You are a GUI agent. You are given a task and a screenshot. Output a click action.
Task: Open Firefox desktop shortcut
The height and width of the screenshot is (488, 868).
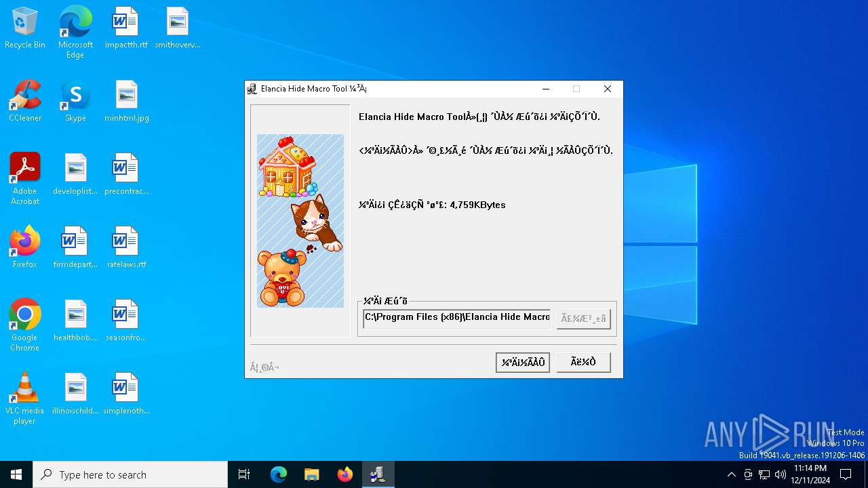[25, 248]
